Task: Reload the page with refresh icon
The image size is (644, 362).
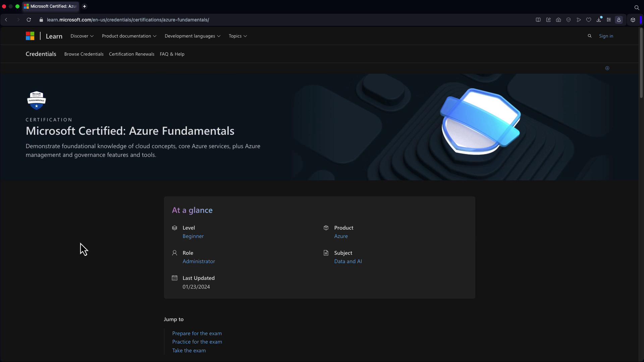Action: point(29,20)
